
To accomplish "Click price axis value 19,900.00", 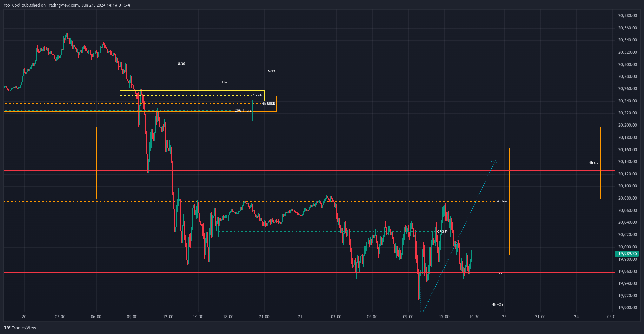I will [x=628, y=308].
